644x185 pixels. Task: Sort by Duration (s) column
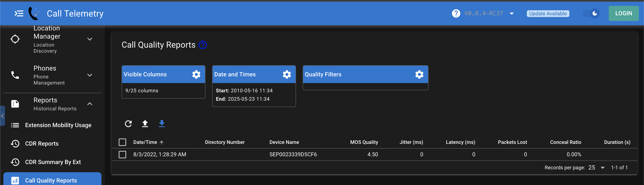pos(617,142)
